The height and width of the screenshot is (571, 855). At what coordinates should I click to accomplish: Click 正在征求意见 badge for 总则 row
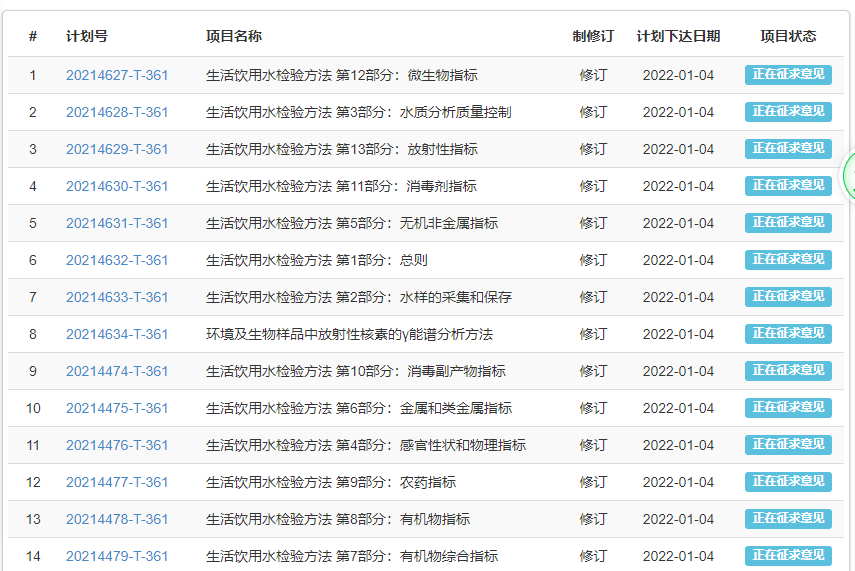click(x=788, y=260)
